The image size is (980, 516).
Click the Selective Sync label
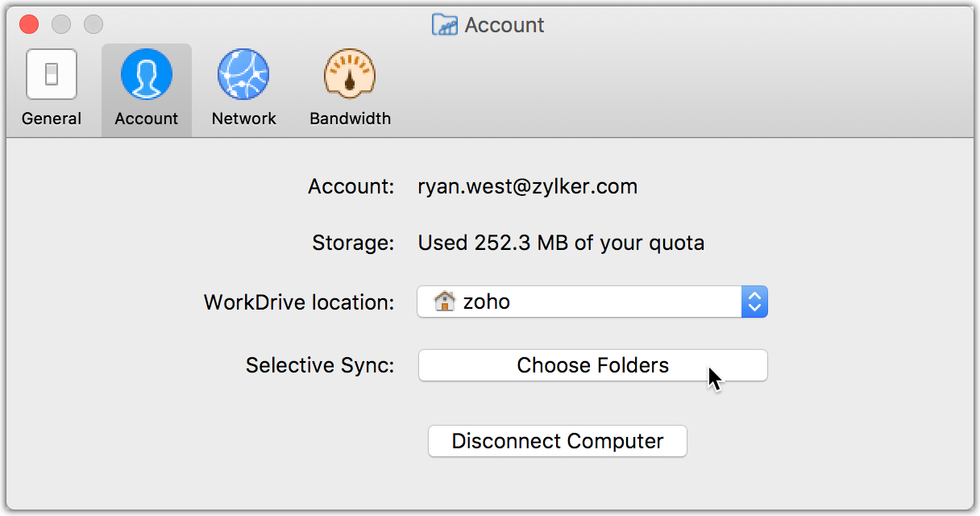tap(320, 365)
